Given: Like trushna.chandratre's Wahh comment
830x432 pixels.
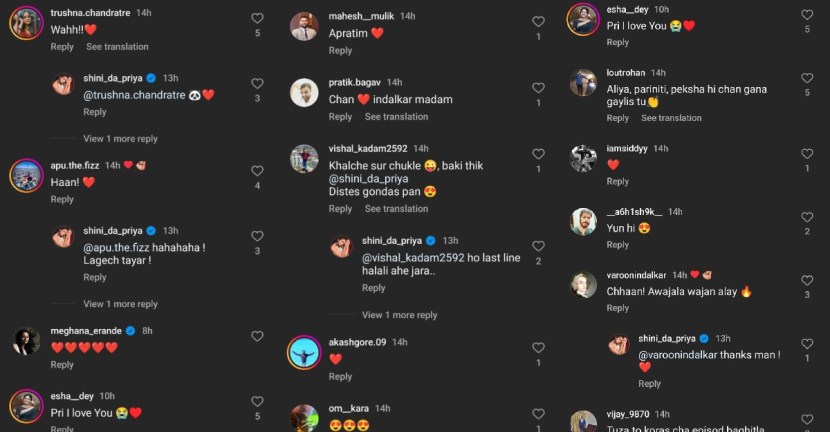Looking at the screenshot, I should click(257, 19).
